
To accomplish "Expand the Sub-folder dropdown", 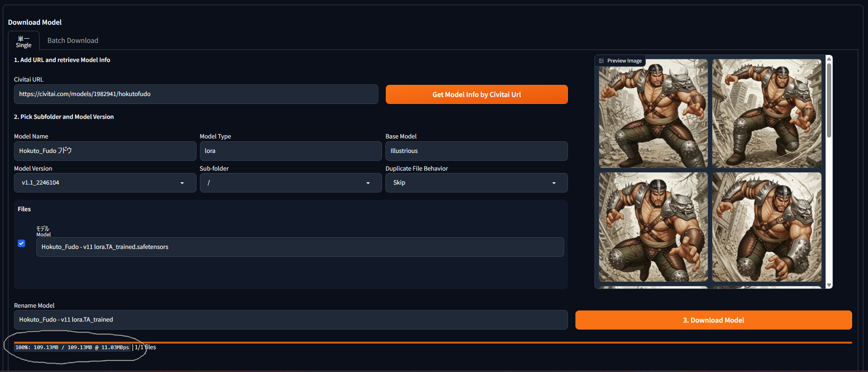I will tap(290, 183).
